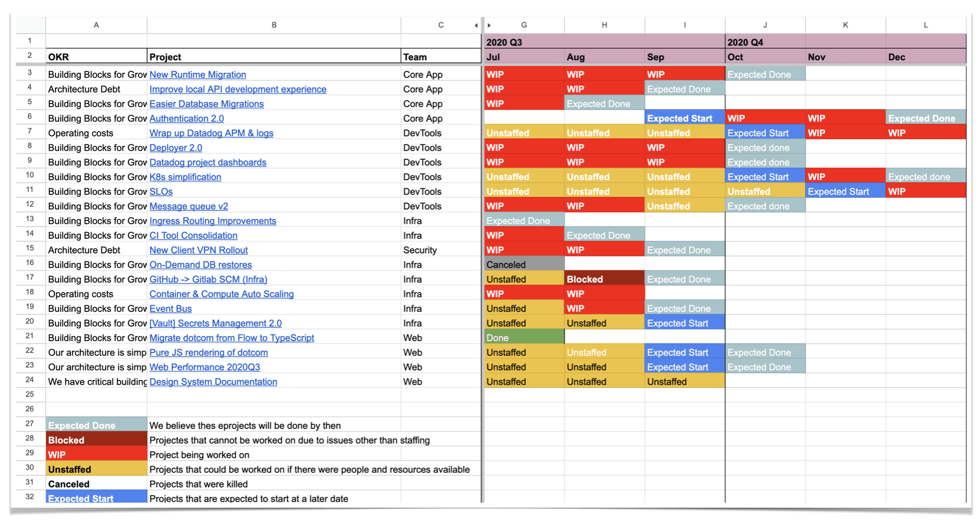Select row 1 header
This screenshot has width=980, height=524.
[x=30, y=41]
